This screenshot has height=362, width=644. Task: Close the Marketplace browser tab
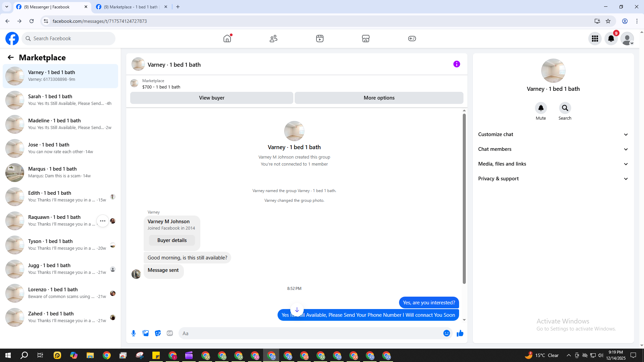pos(166,7)
